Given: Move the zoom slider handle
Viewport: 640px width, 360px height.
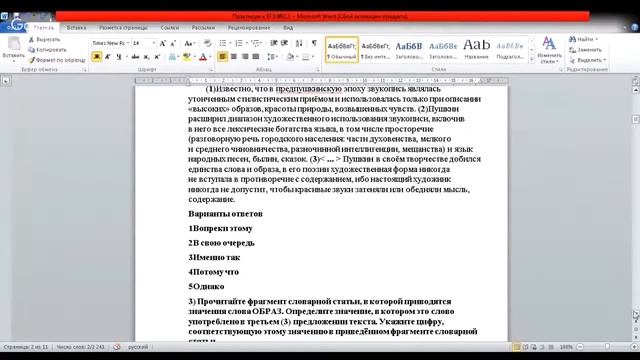Looking at the screenshot, I should pos(607,347).
